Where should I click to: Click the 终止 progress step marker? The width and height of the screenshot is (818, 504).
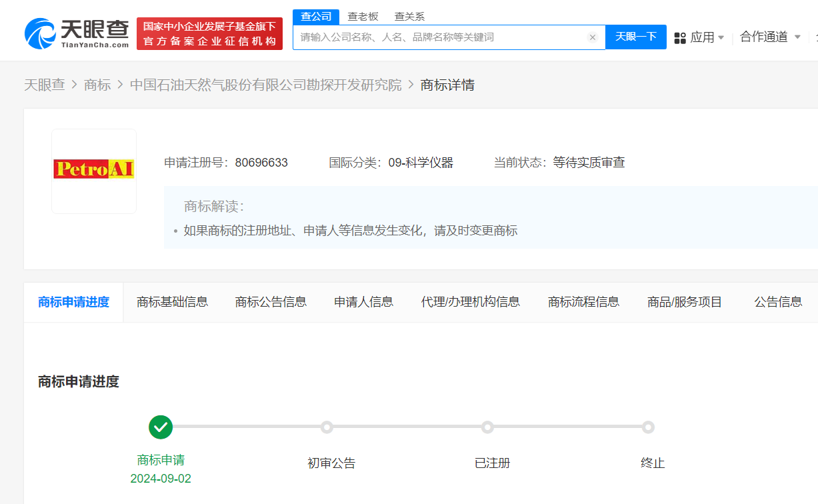point(648,427)
